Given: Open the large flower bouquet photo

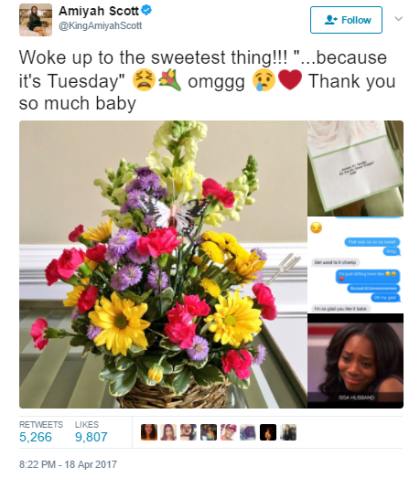Looking at the screenshot, I should (163, 264).
